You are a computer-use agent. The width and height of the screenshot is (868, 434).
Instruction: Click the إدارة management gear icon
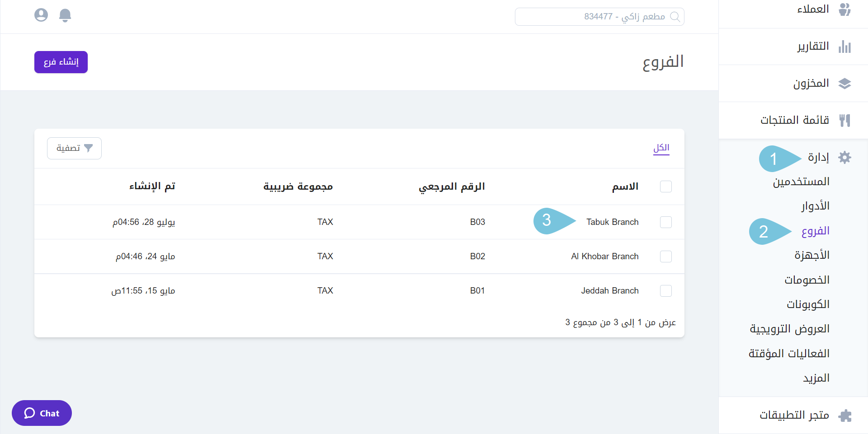click(x=845, y=157)
